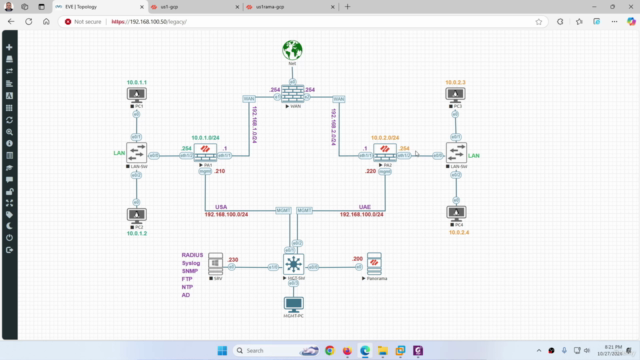
Task: Select the PA1 Palo Alto firewall node
Action: coord(205,153)
